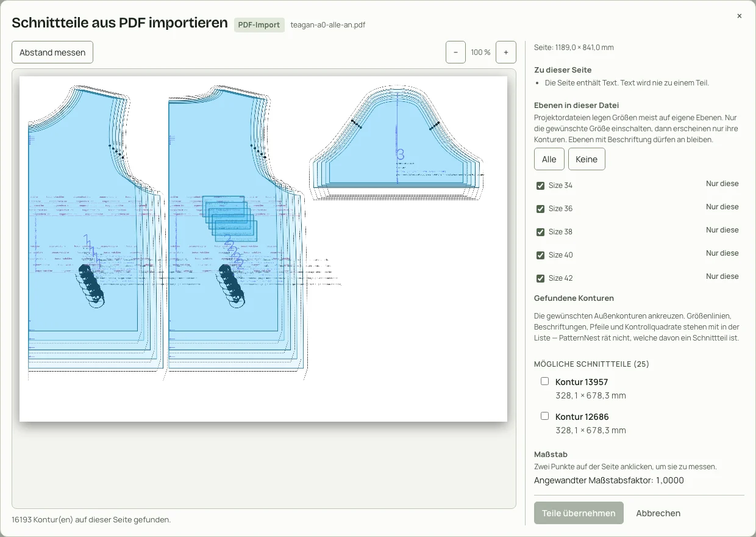Show only Size 38 via Nur diese
This screenshot has width=756, height=537.
(x=722, y=230)
